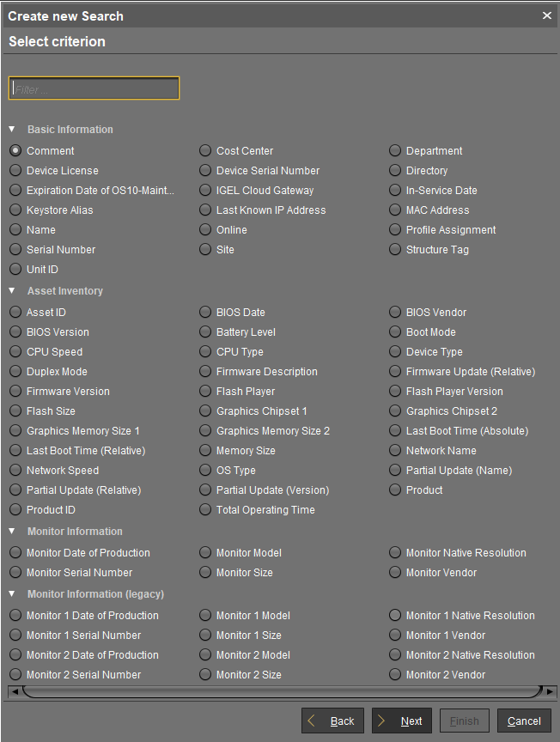Image resolution: width=560 pixels, height=742 pixels.
Task: Select CPU Speed under Asset Inventory
Action: [15, 351]
